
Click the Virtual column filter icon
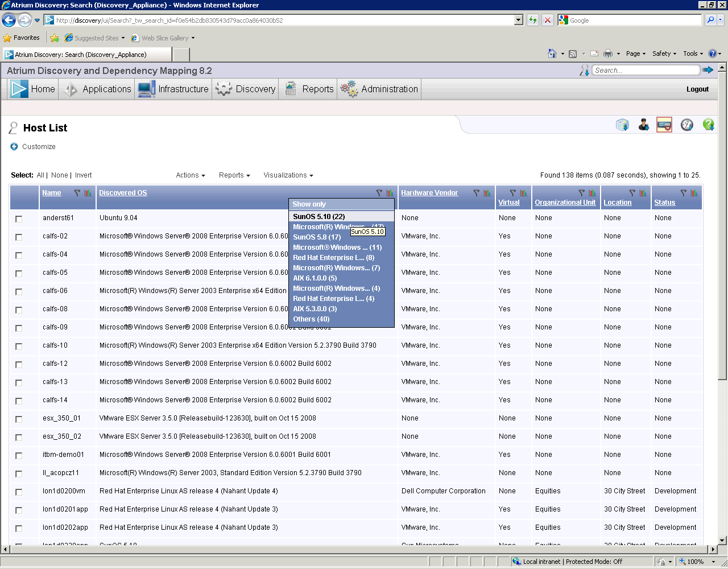(513, 193)
